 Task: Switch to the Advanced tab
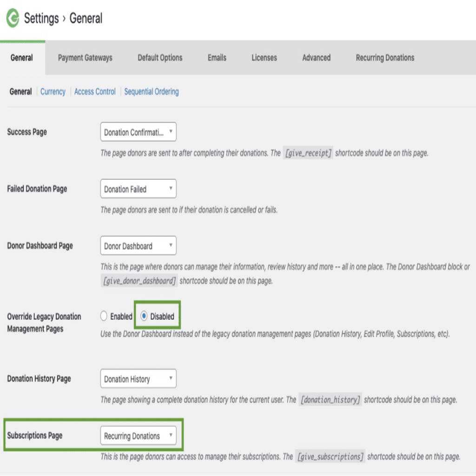[316, 58]
